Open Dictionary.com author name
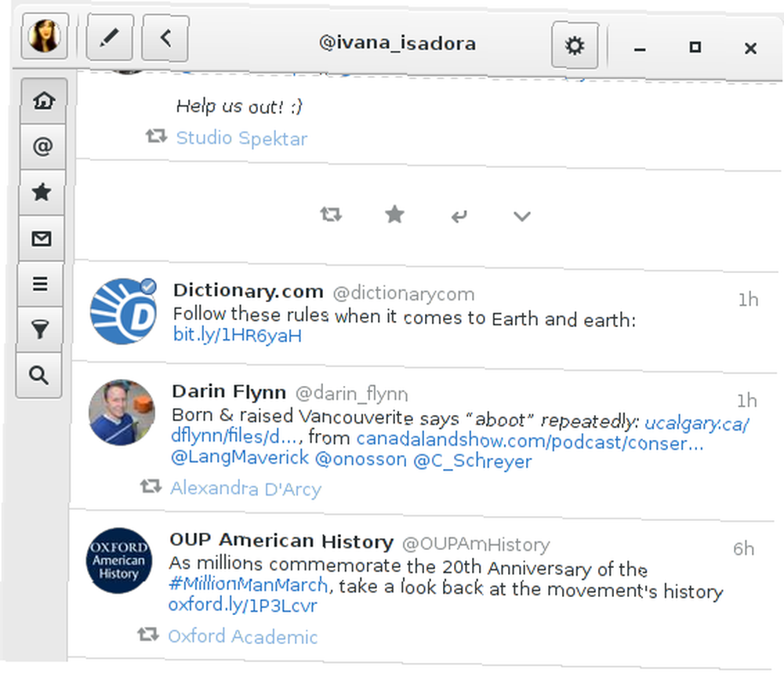784x677 pixels. pyautogui.click(x=248, y=291)
